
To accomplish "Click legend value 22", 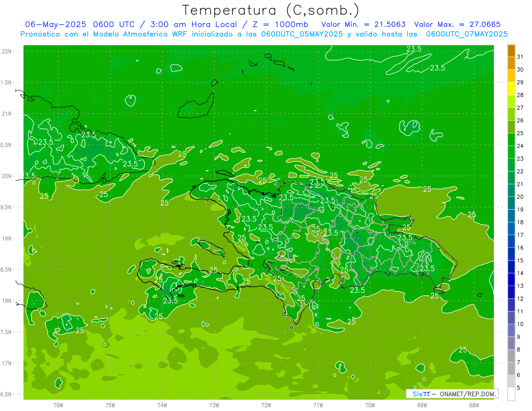I will point(520,171).
